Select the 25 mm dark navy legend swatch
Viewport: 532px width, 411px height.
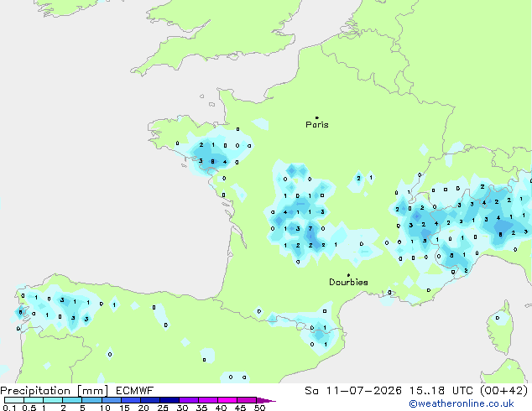170,400
